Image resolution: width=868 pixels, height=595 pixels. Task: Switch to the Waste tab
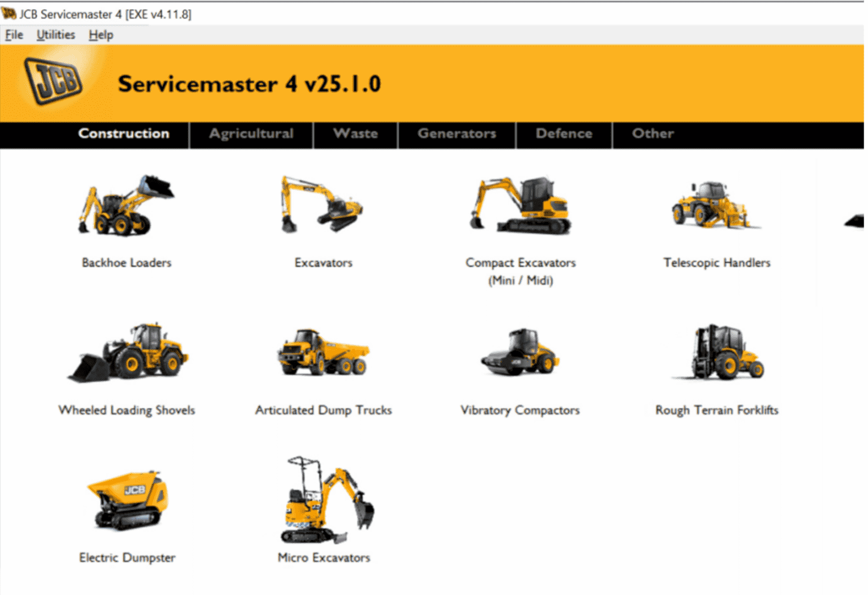pyautogui.click(x=355, y=134)
